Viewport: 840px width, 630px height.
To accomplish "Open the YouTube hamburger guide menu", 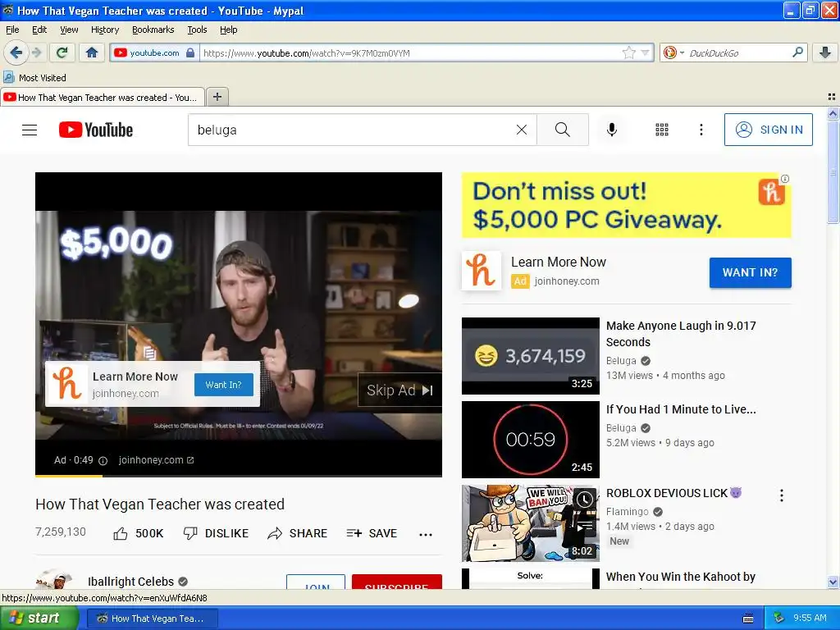I will pyautogui.click(x=30, y=130).
